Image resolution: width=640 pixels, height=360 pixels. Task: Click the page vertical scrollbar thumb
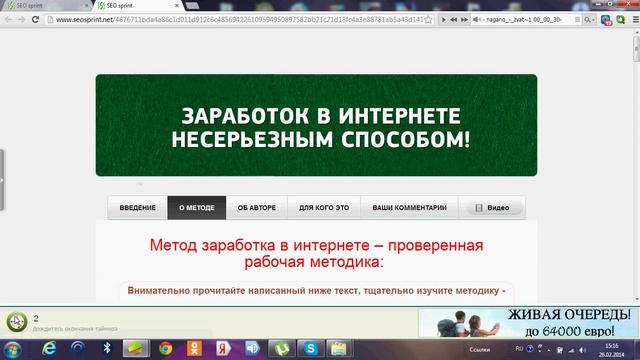(636, 49)
